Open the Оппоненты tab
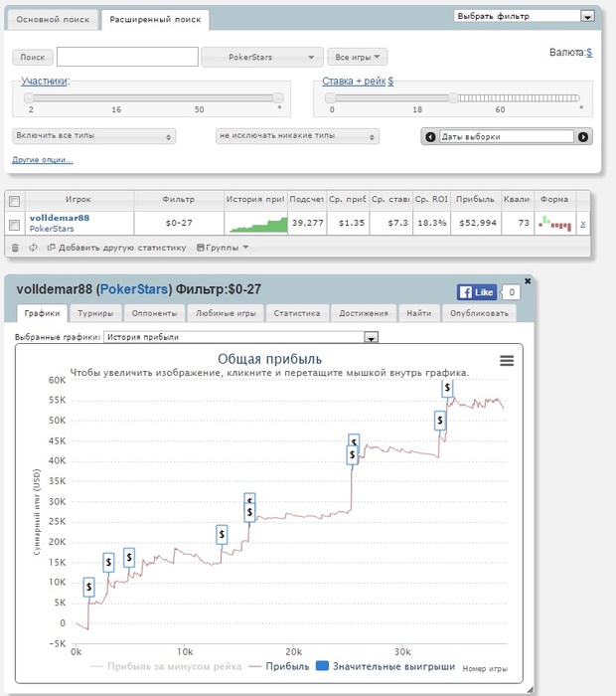This screenshot has width=616, height=696. coord(154,313)
